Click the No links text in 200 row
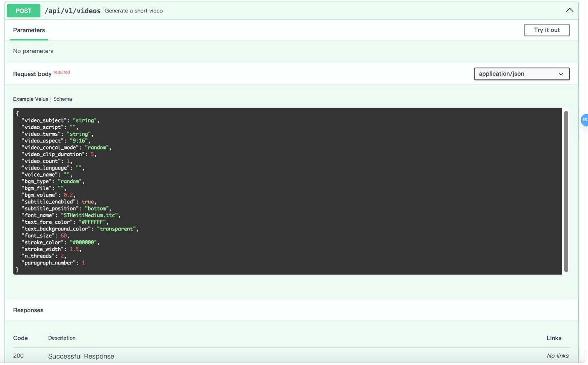This screenshot has width=588, height=365. (558, 356)
